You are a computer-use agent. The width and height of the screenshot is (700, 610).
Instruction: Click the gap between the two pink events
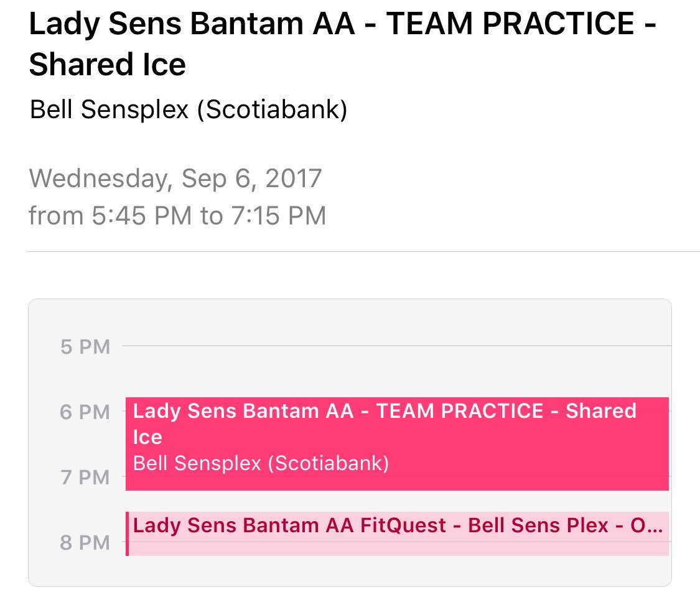click(x=397, y=501)
